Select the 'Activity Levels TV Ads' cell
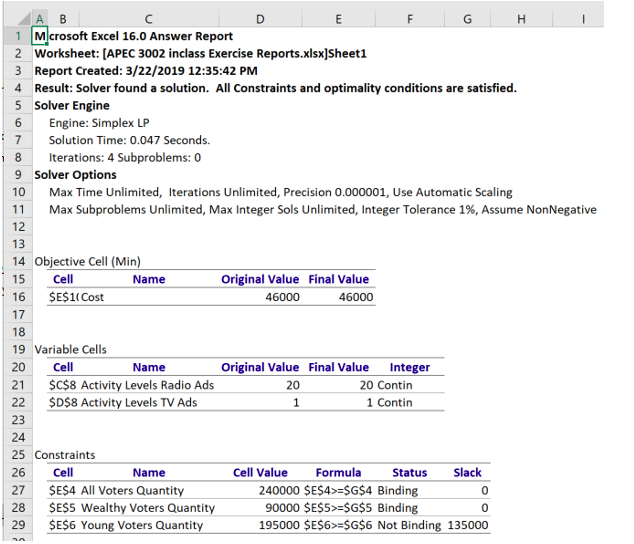Image resolution: width=634 pixels, height=544 pixels. point(139,403)
